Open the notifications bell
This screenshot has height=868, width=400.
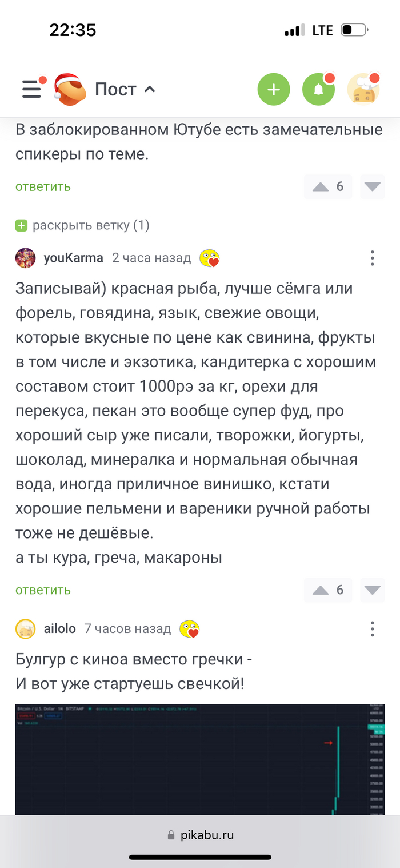pyautogui.click(x=318, y=89)
